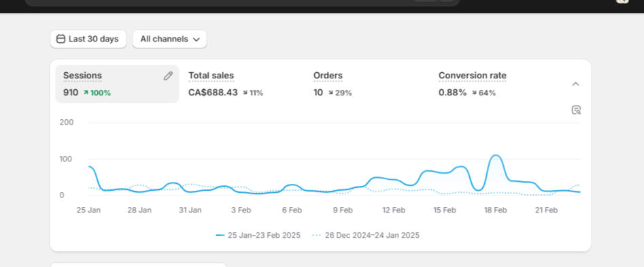
Task: Click the pencil edit icon on Sessions
Action: (x=168, y=76)
